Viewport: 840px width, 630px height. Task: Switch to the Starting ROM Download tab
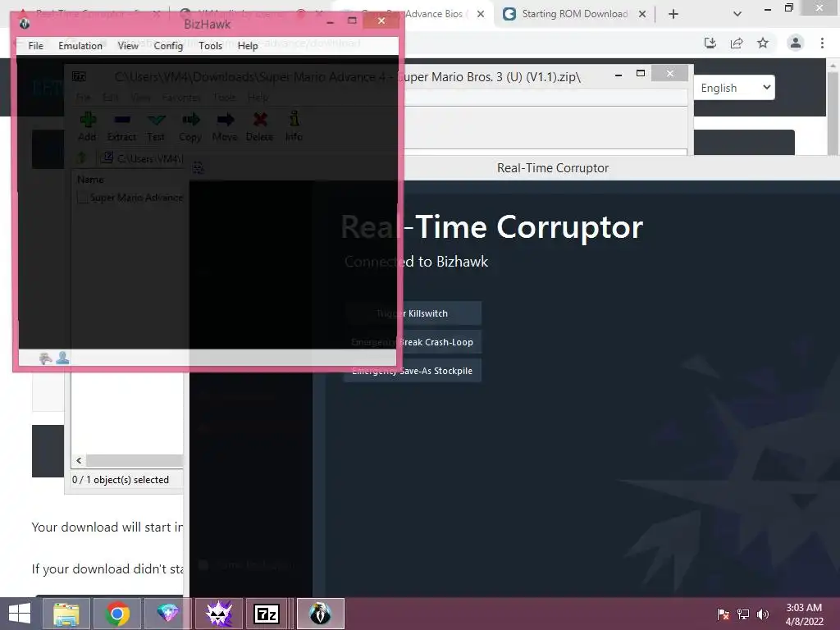tap(573, 14)
